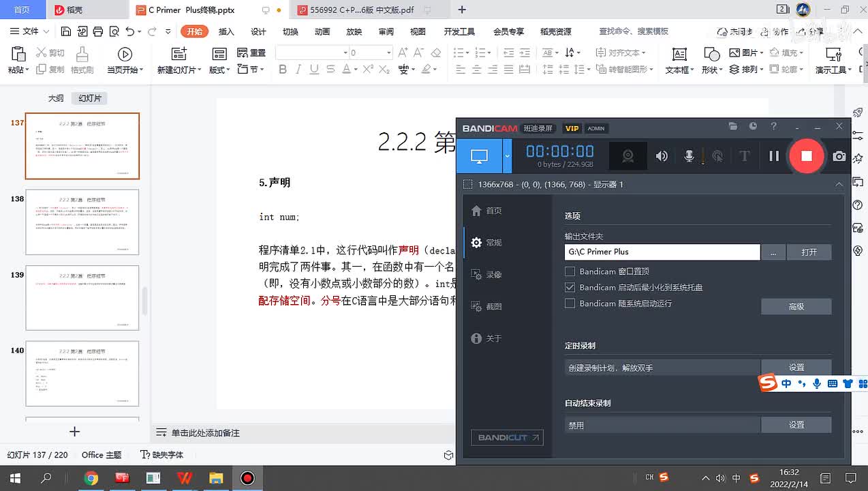Open the 审阅 ribbon tab
Viewport: 868px width, 491px height.
(386, 31)
